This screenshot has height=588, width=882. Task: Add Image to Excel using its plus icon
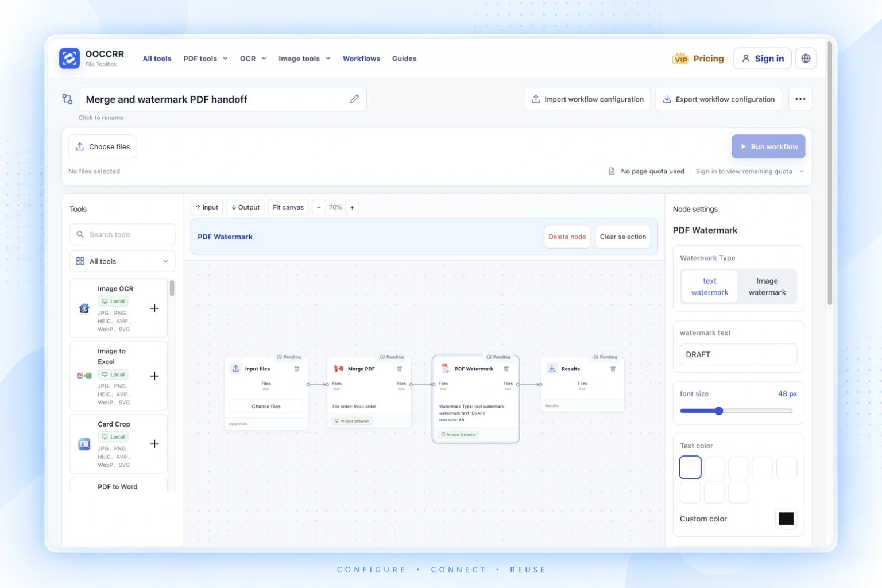154,376
